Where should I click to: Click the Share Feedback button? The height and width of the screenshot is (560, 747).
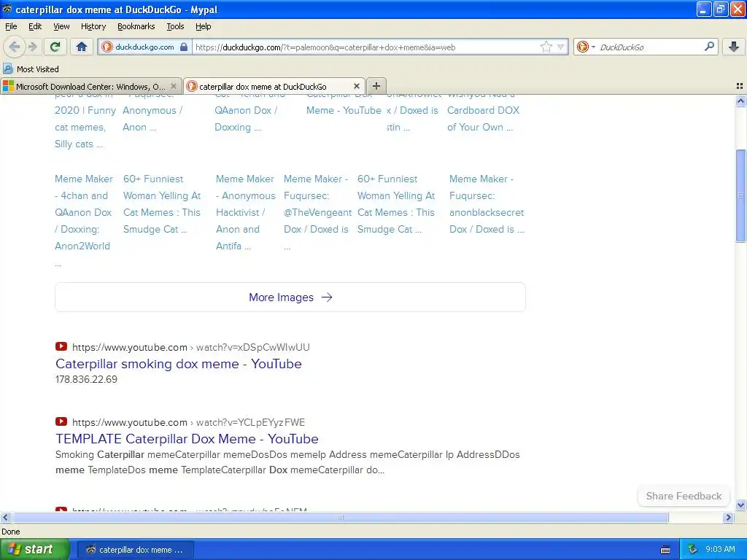point(684,496)
